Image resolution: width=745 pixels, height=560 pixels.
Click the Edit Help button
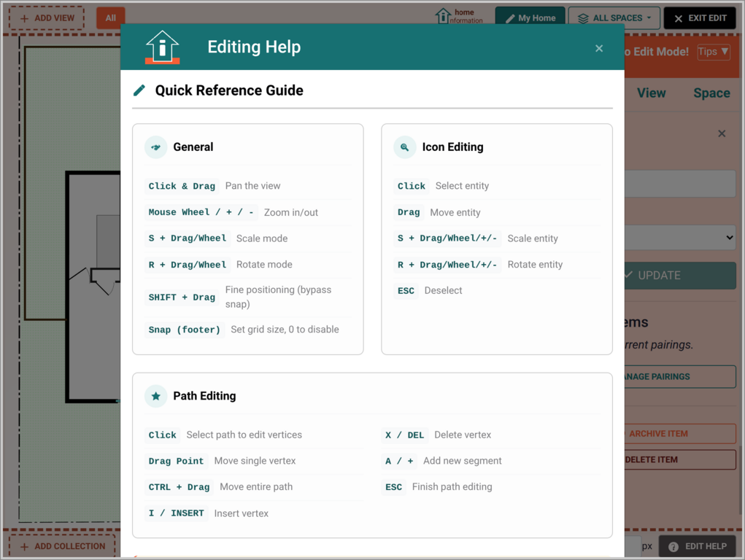click(698, 546)
